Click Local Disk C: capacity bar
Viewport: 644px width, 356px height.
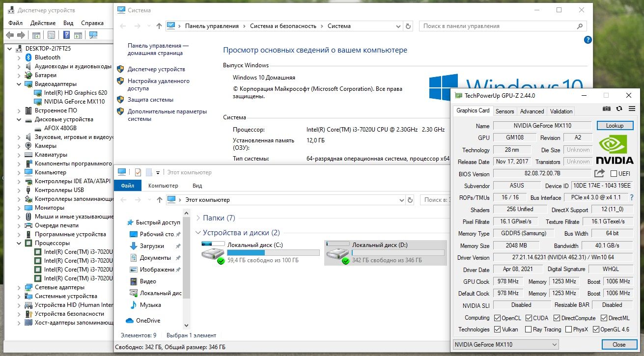coord(273,253)
